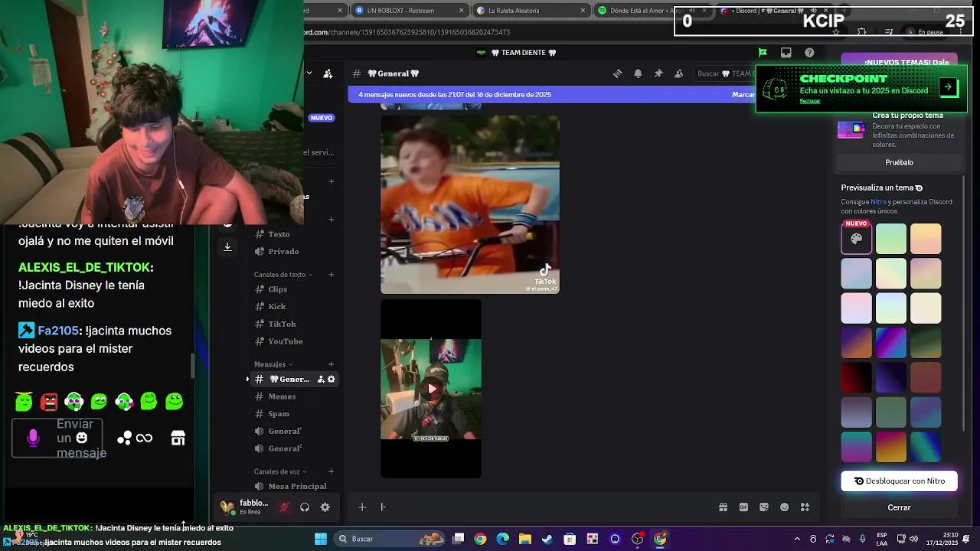This screenshot has height=551, width=980.
Task: Open edit channel gear on General row
Action: [x=332, y=380]
